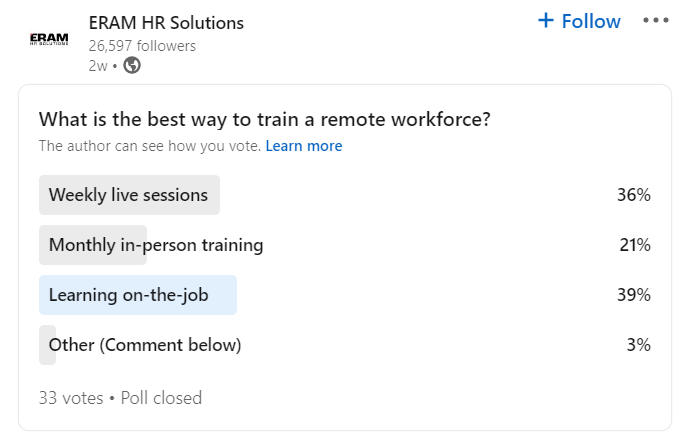The image size is (678, 433).
Task: Click the ERAM HR Solutions logo
Action: 49,39
